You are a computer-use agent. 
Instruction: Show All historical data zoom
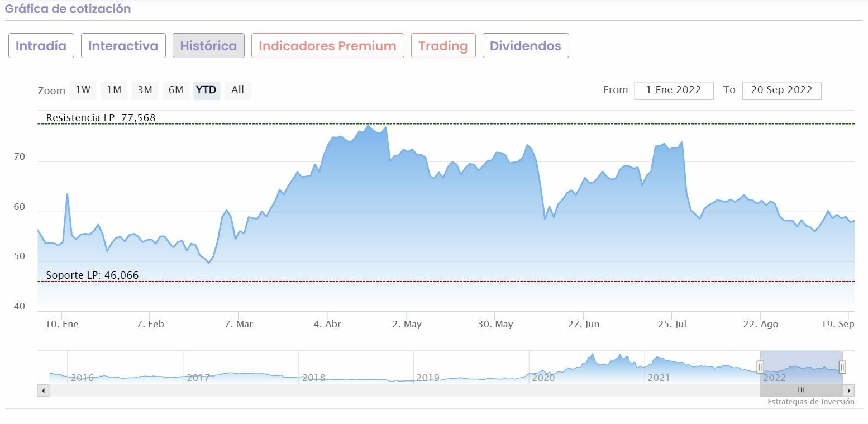click(238, 90)
